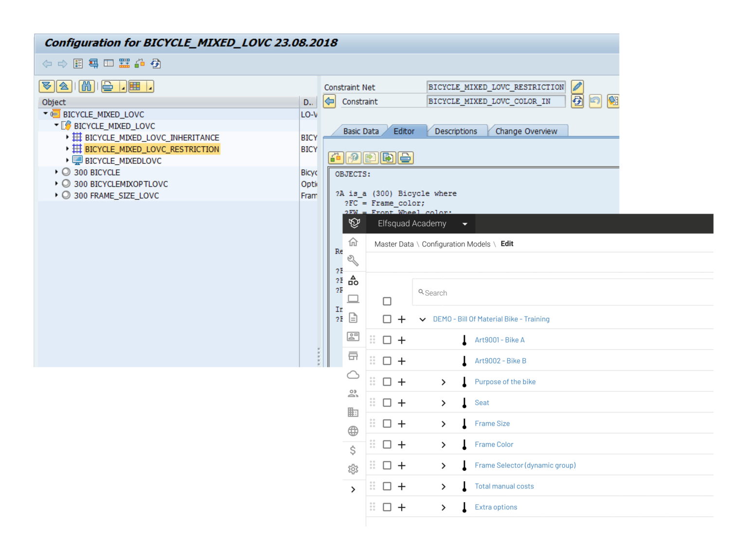The height and width of the screenshot is (560, 747).
Task: Select the Print icon inside the Editor toolbar
Action: [406, 157]
